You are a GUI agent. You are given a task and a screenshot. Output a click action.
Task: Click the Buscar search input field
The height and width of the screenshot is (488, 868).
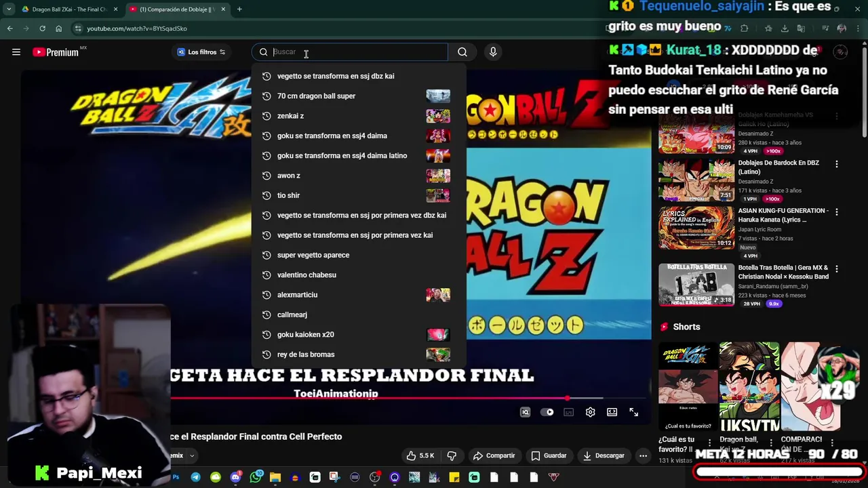coord(359,52)
